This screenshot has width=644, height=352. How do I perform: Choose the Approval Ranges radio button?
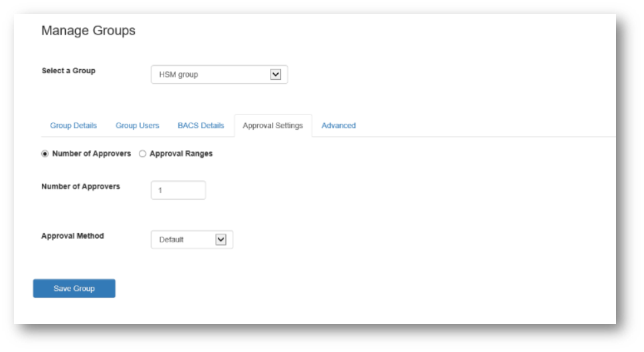tap(142, 154)
